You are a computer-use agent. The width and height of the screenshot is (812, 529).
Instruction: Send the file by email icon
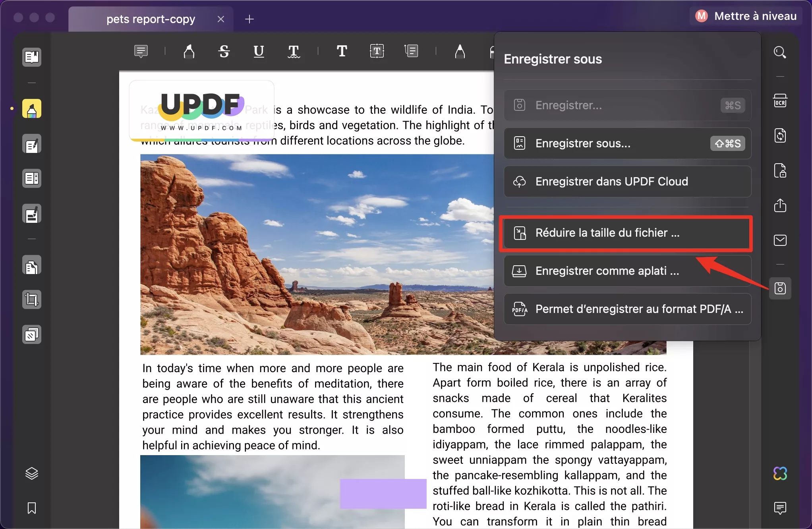(x=780, y=240)
